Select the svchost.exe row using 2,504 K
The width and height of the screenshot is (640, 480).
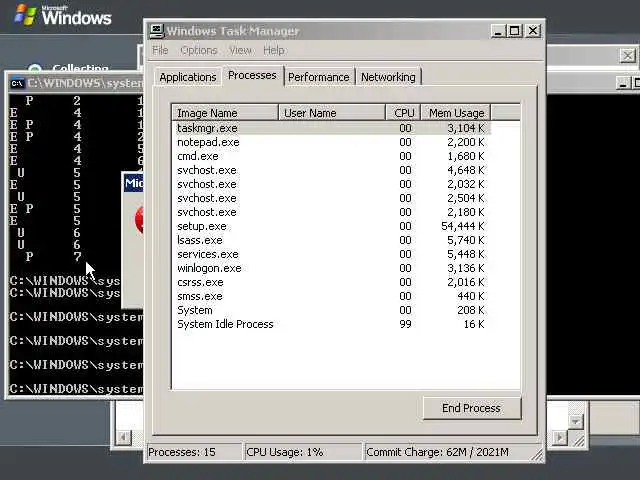(x=331, y=198)
